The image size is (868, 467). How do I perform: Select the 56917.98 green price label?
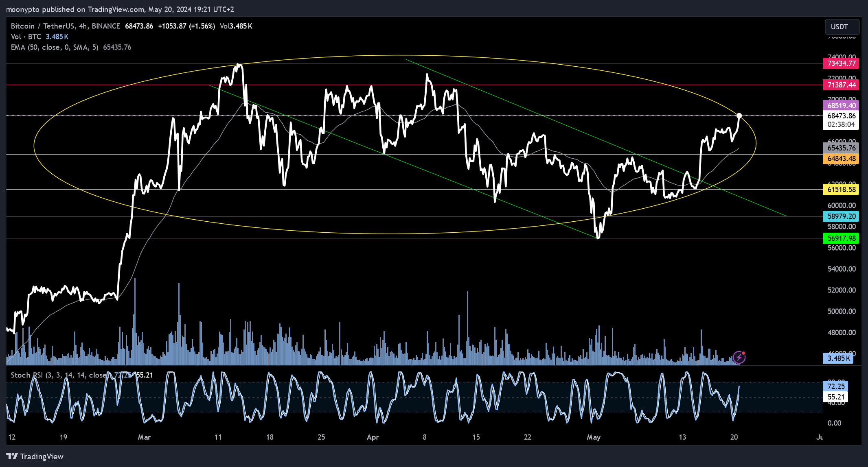click(x=841, y=238)
